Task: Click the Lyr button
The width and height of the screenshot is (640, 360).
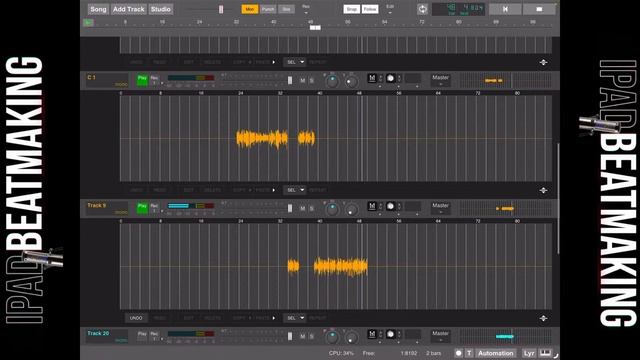Action: 529,353
